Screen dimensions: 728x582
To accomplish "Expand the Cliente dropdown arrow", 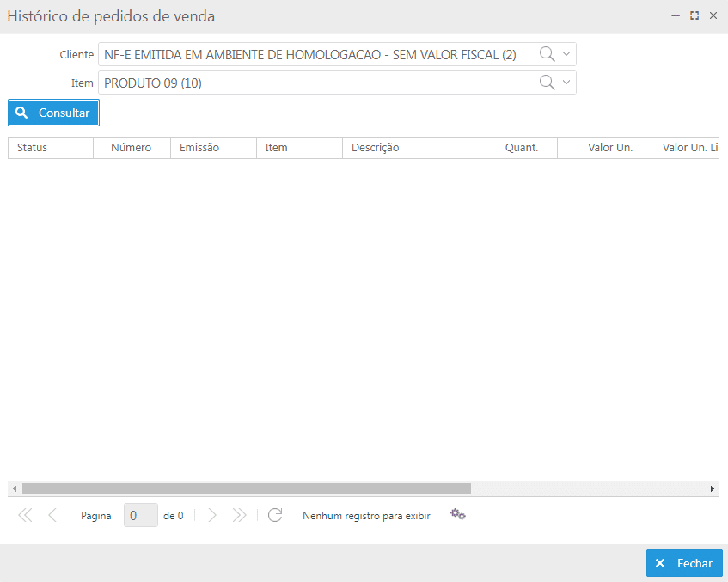I will pos(566,54).
